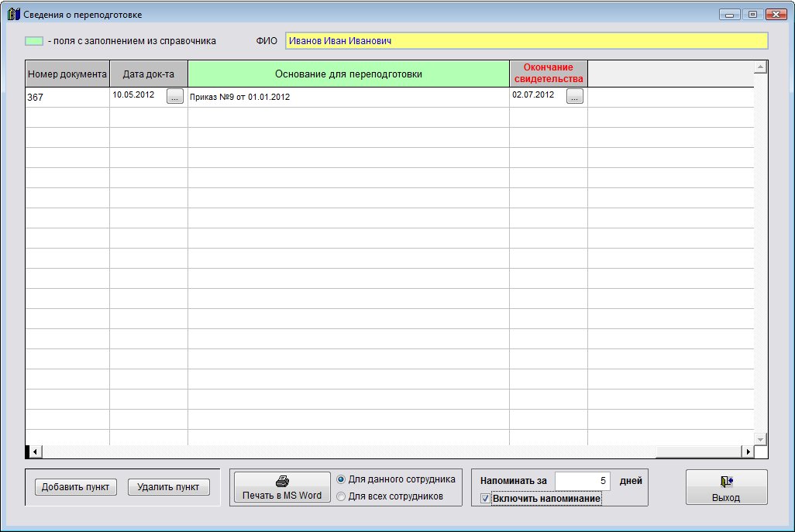
Task: Open the date picker for 02.07.2012
Action: 574,96
